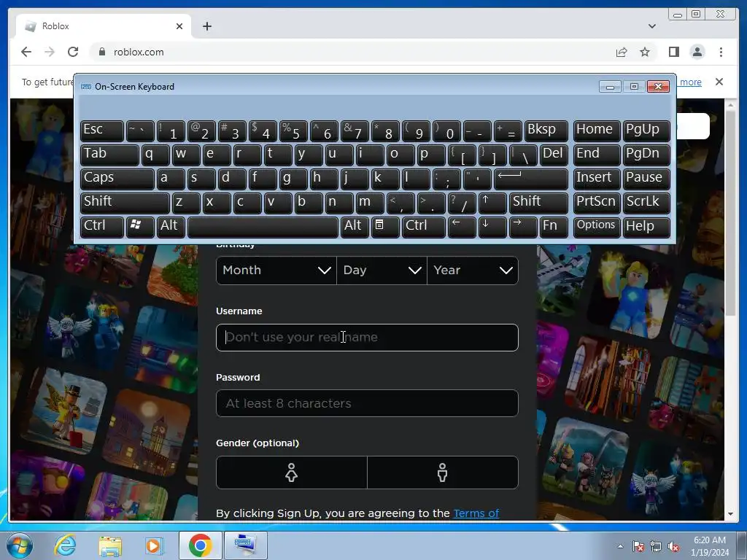747x560 pixels.
Task: Open Chrome's three-dot menu
Action: (x=721, y=52)
